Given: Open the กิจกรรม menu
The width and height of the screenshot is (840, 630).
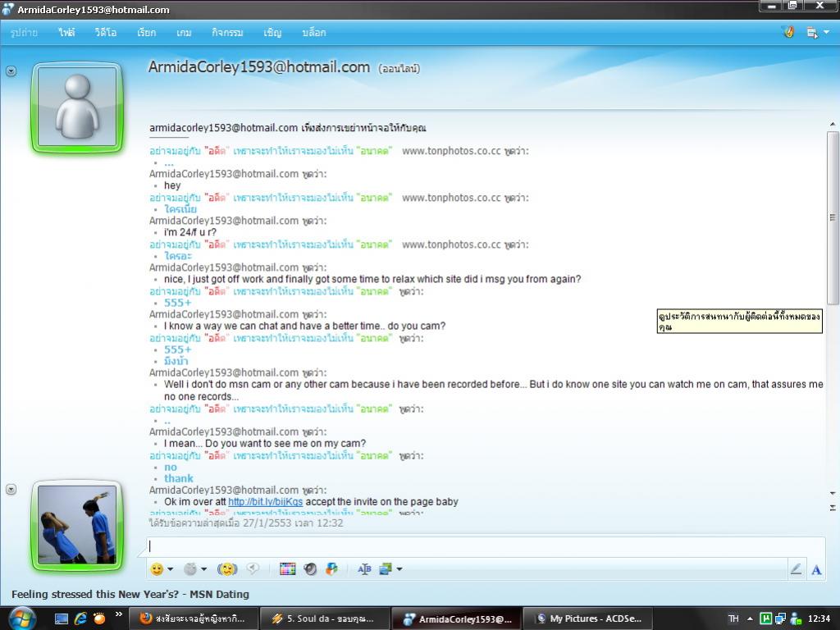Looking at the screenshot, I should 227,33.
